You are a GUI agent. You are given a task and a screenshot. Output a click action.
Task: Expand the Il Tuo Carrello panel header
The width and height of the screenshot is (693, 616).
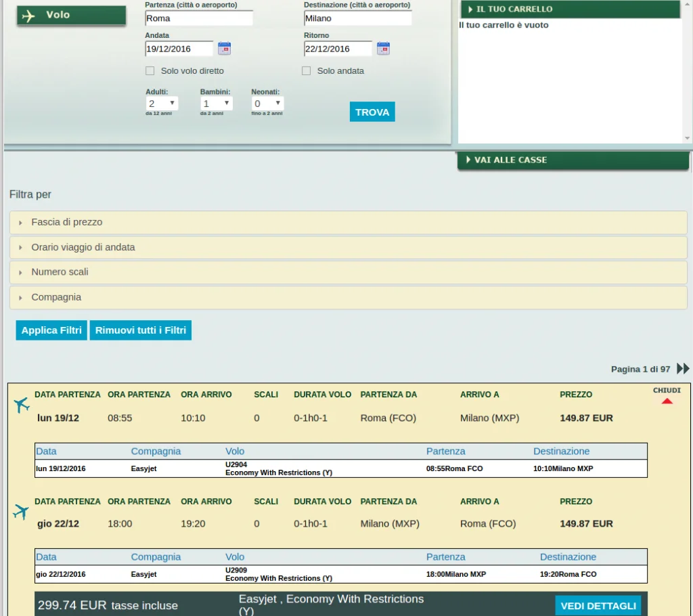pos(570,9)
